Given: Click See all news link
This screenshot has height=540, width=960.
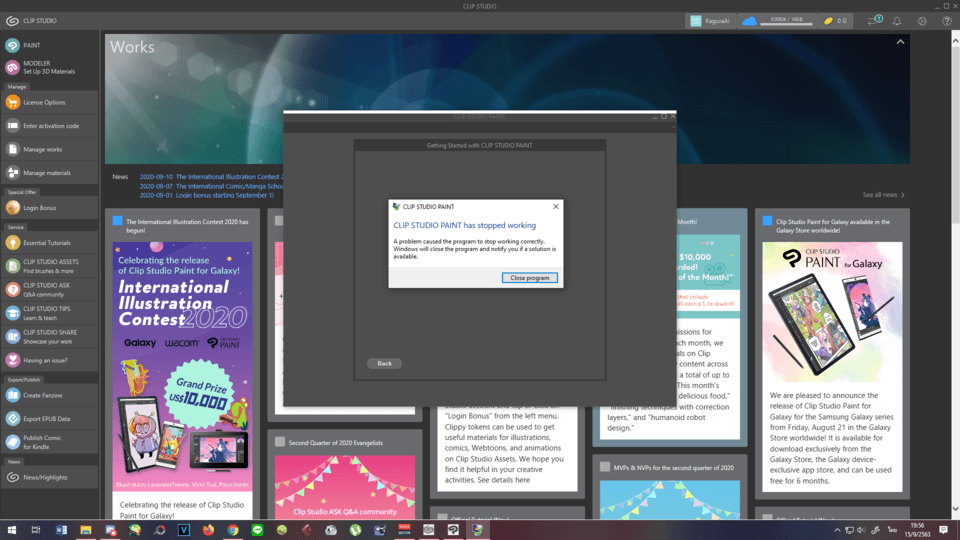Looking at the screenshot, I should click(x=883, y=195).
